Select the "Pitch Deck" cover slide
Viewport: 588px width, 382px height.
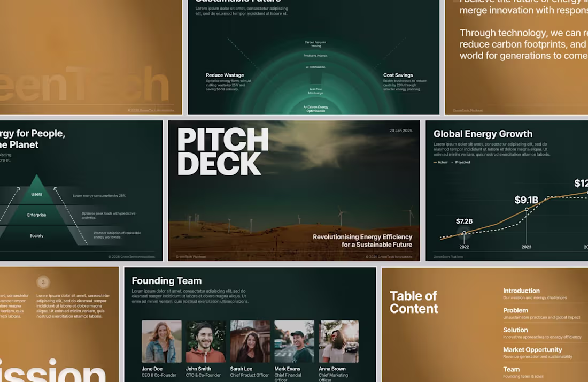click(294, 190)
